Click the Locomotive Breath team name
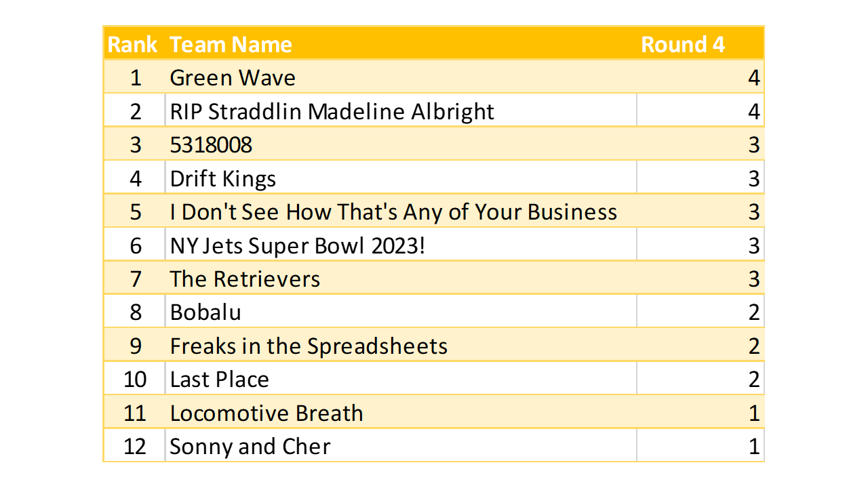Screen dimensions: 868x488 266,413
